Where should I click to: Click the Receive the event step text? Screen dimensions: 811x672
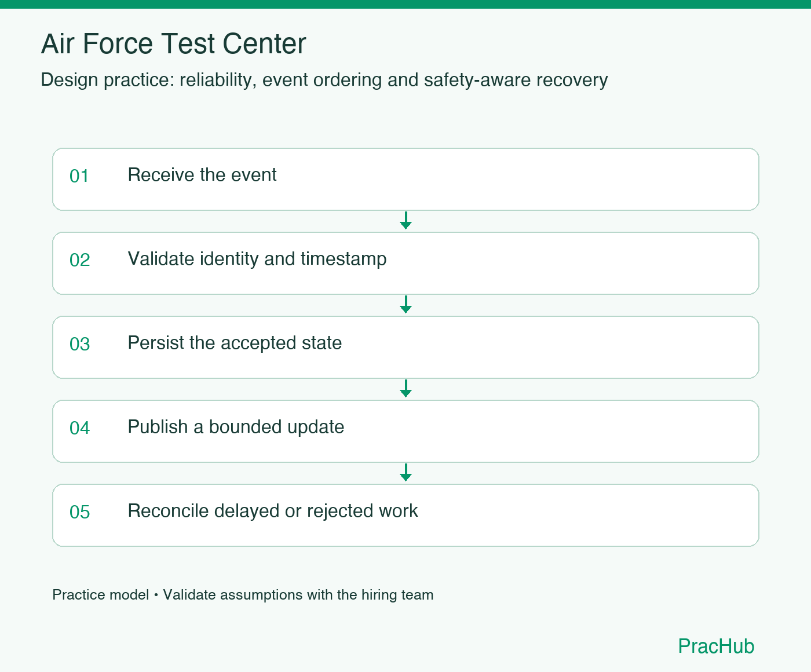pos(202,175)
